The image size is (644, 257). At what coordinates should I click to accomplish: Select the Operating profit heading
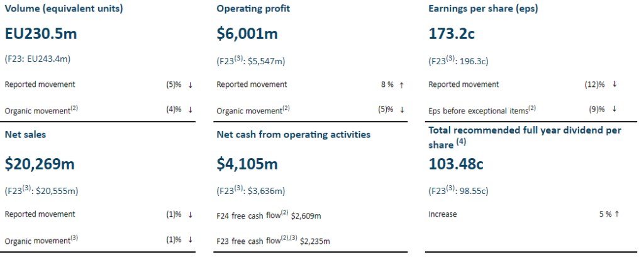(x=253, y=9)
